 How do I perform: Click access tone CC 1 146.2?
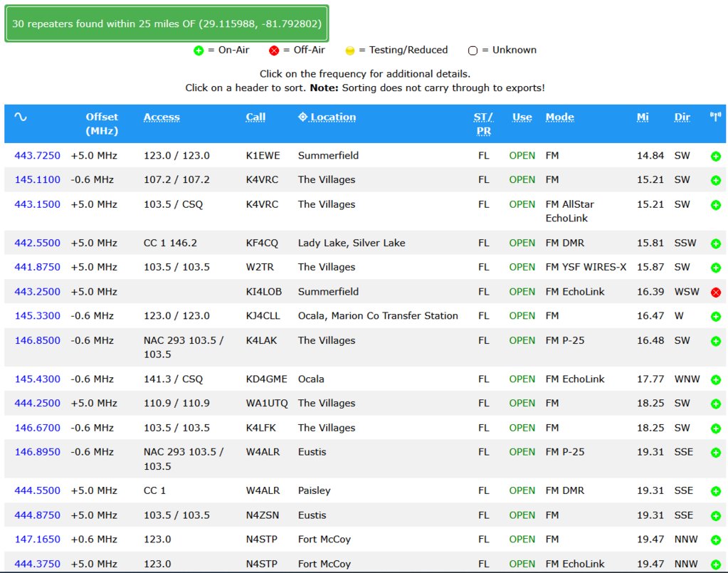(170, 243)
